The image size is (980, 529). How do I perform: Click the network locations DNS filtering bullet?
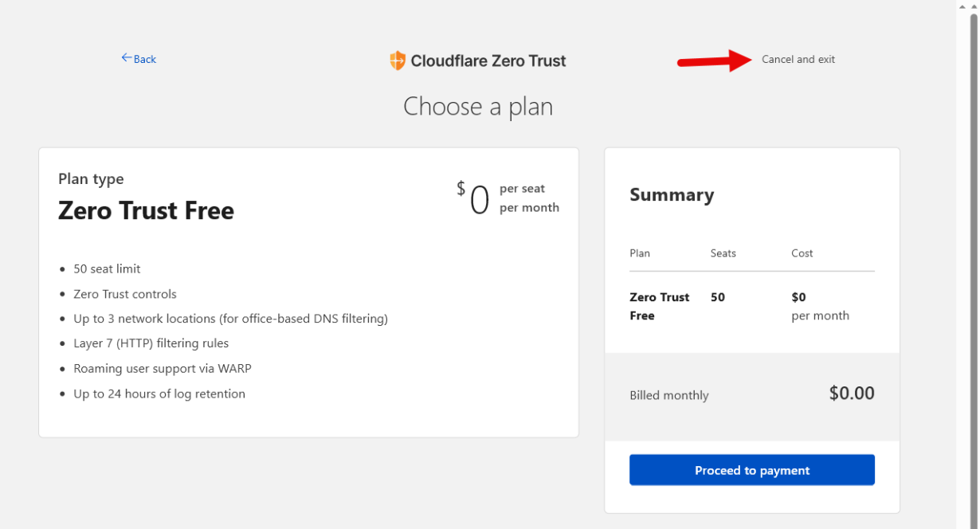(230, 319)
